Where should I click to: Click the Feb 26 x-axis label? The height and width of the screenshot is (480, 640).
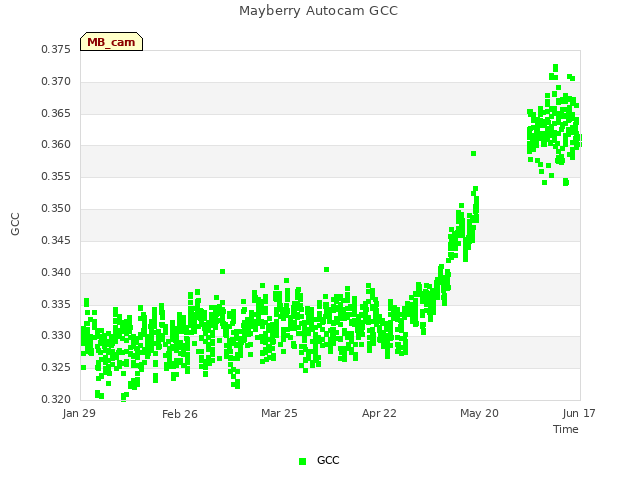tap(180, 414)
